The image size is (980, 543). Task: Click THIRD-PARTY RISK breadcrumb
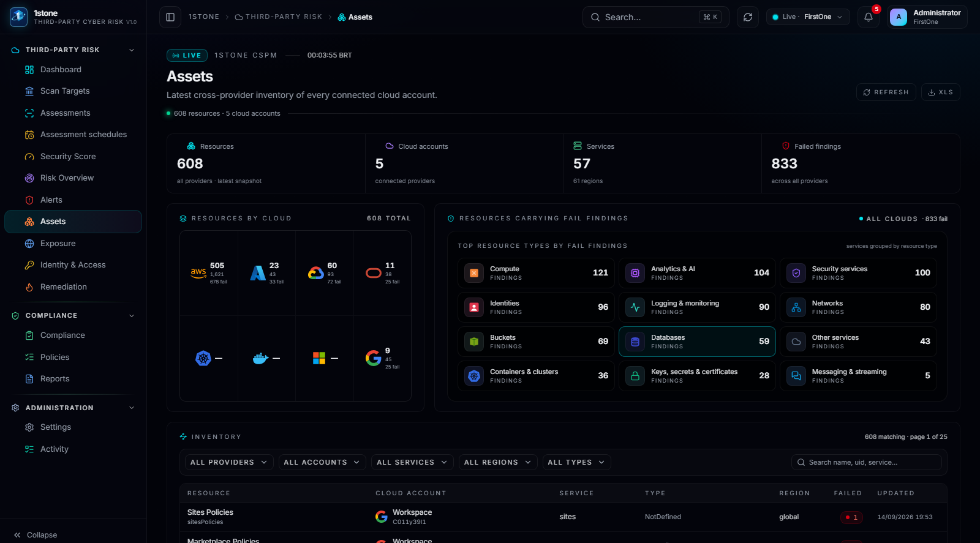click(x=279, y=17)
